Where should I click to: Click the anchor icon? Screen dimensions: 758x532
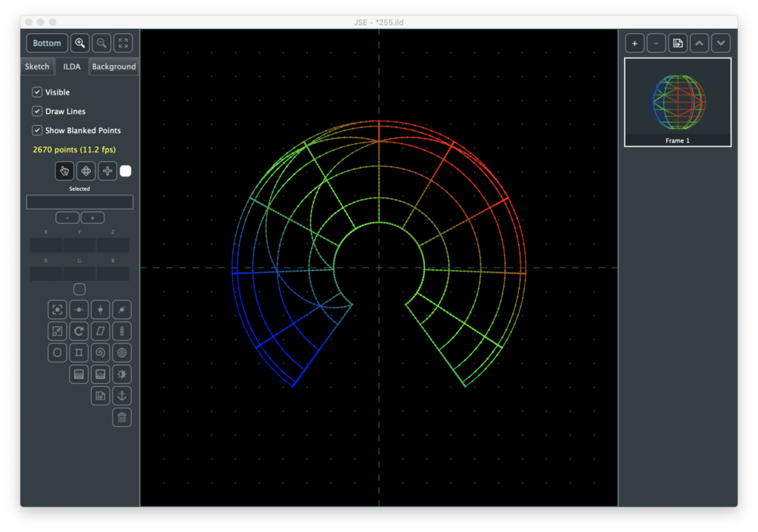(122, 395)
